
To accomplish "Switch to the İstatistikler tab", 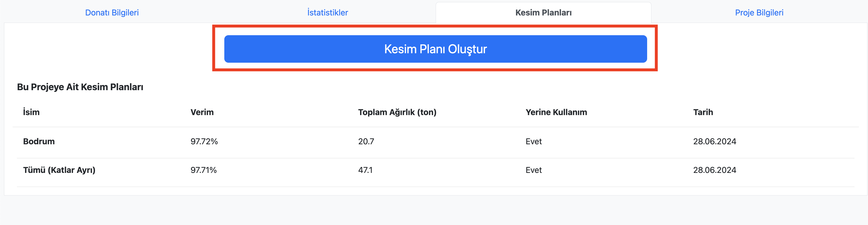I will [327, 13].
